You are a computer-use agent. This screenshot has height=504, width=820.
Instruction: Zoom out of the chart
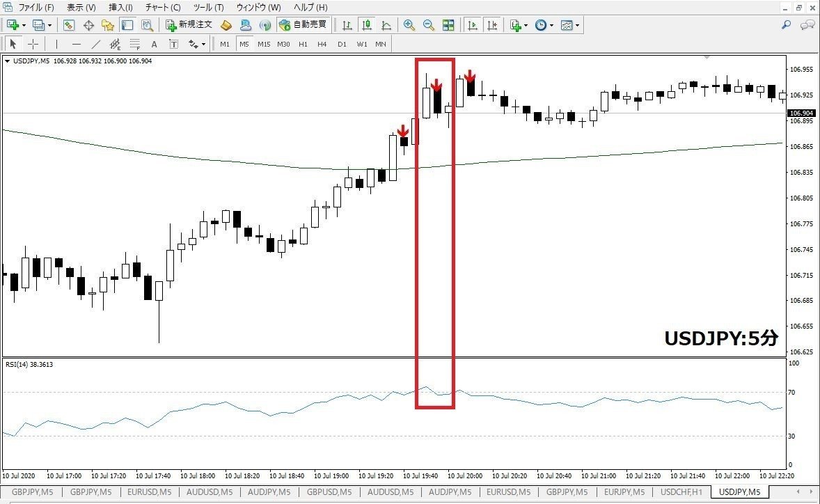pos(428,24)
